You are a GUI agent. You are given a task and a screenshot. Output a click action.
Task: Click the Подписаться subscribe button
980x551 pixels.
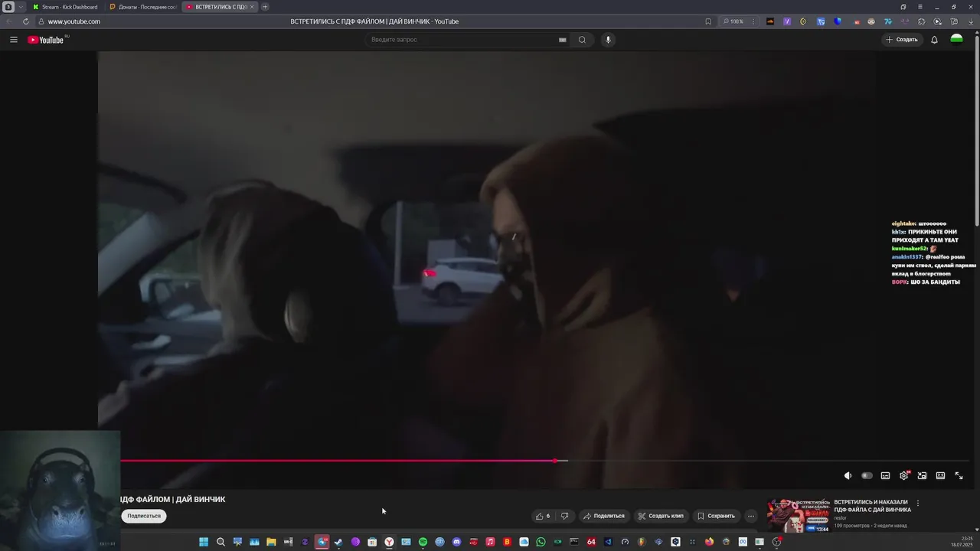tap(144, 516)
